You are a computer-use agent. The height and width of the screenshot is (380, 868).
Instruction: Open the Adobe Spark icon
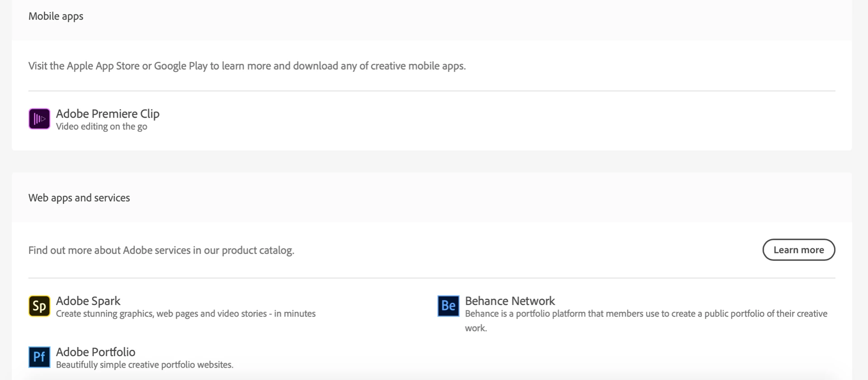tap(39, 306)
